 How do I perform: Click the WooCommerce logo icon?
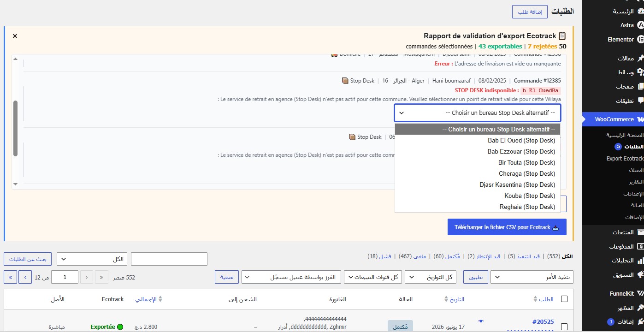coord(640,119)
